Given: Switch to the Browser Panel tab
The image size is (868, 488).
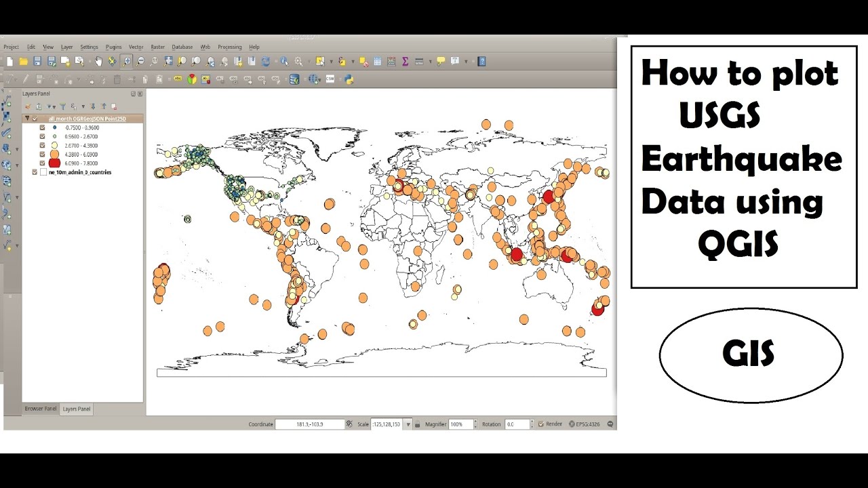Looking at the screenshot, I should (x=41, y=409).
